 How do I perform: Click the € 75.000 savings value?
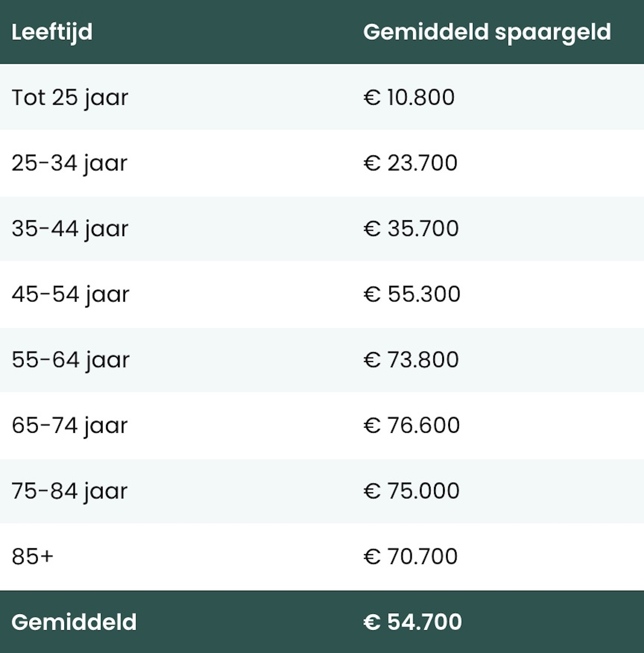pos(411,491)
